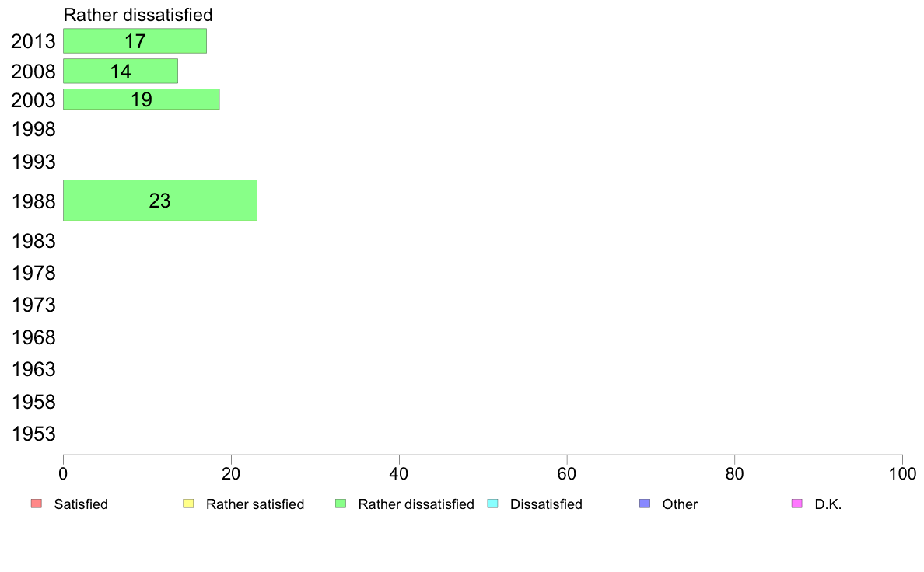Click the 100 axis tick label

[x=902, y=473]
